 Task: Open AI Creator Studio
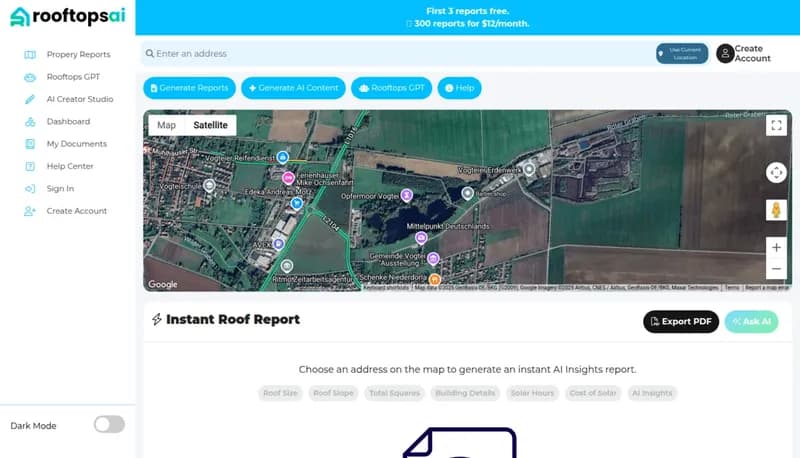tap(80, 99)
